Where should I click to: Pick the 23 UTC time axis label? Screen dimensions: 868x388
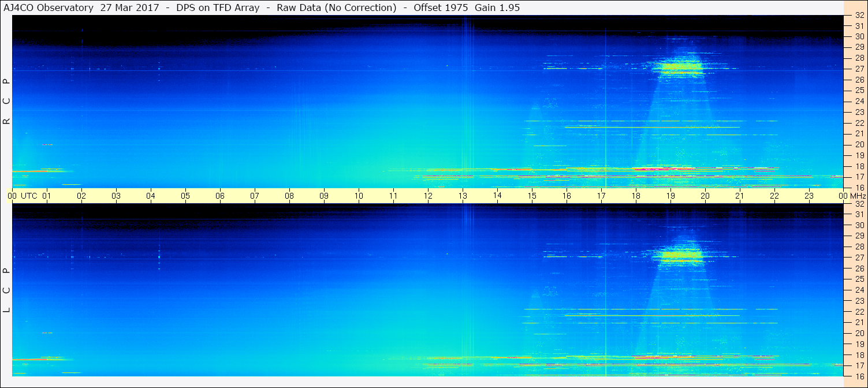(x=809, y=196)
